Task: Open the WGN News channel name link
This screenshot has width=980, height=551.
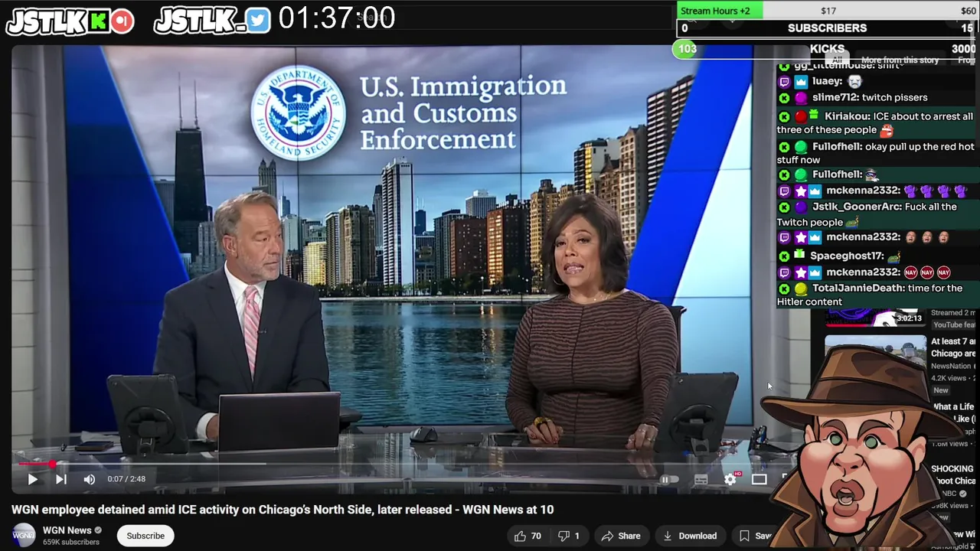Action: (x=67, y=530)
